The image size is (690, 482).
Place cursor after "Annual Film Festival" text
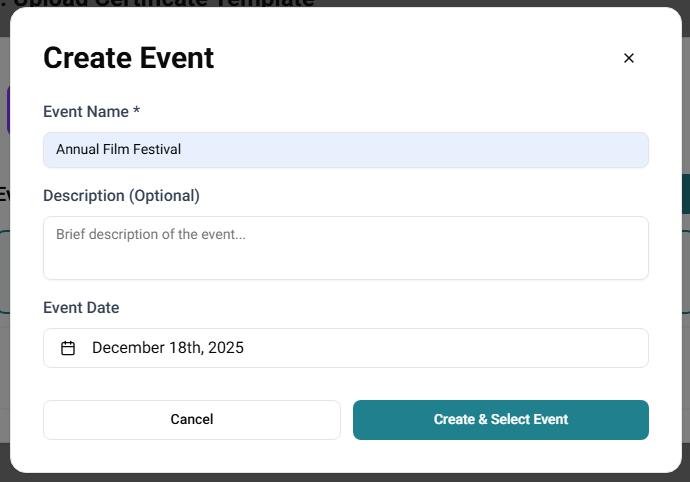click(x=183, y=150)
